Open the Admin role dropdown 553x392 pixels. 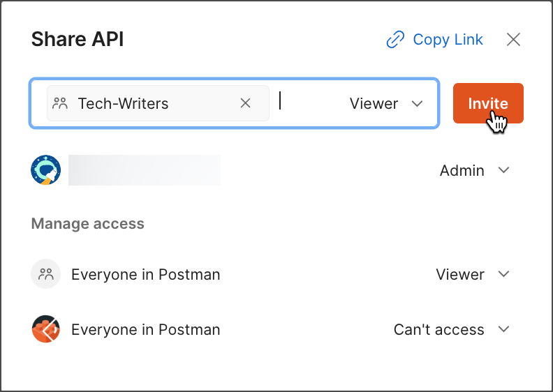click(x=474, y=170)
